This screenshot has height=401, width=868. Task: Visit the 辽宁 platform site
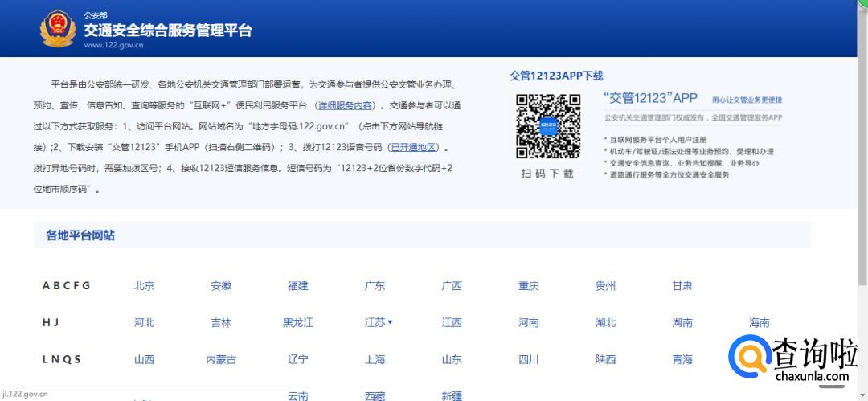(298, 359)
